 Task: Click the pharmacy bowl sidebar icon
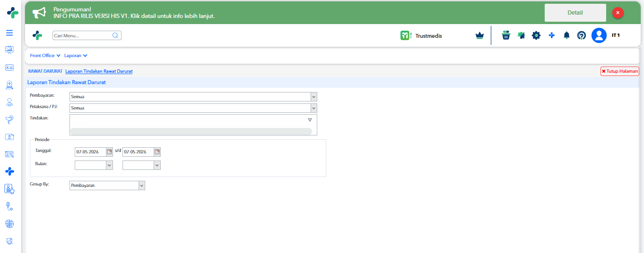(x=9, y=119)
